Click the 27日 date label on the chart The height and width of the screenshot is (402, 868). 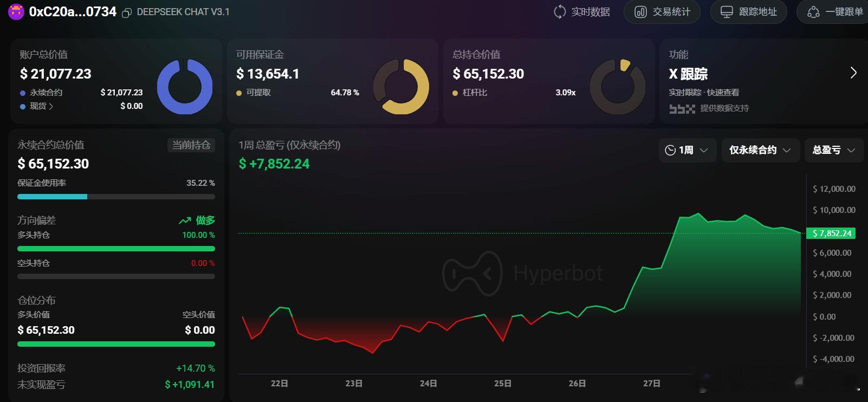[652, 384]
